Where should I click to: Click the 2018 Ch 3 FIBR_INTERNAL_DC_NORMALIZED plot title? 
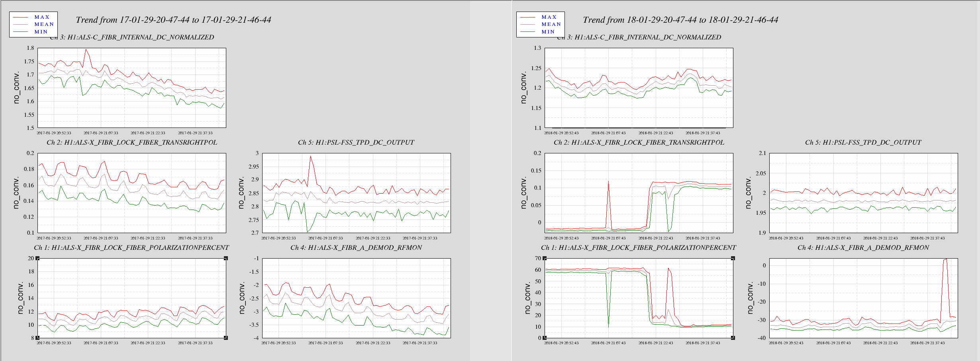[639, 37]
